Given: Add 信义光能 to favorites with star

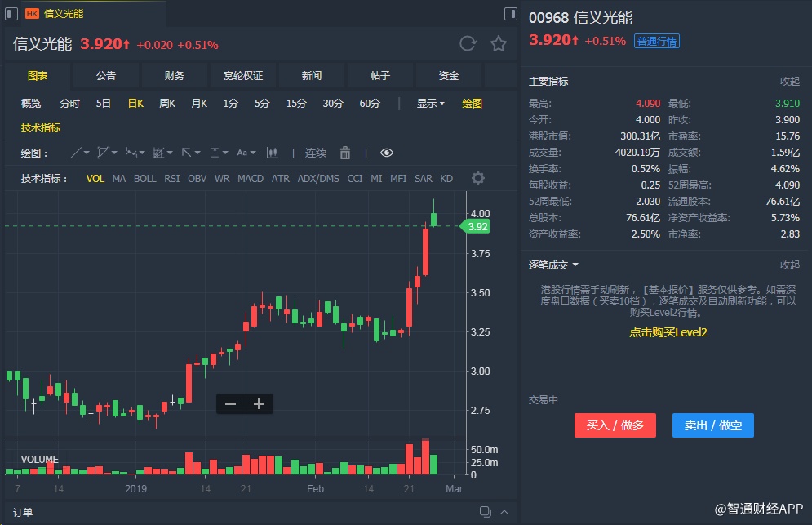Looking at the screenshot, I should tap(498, 43).
